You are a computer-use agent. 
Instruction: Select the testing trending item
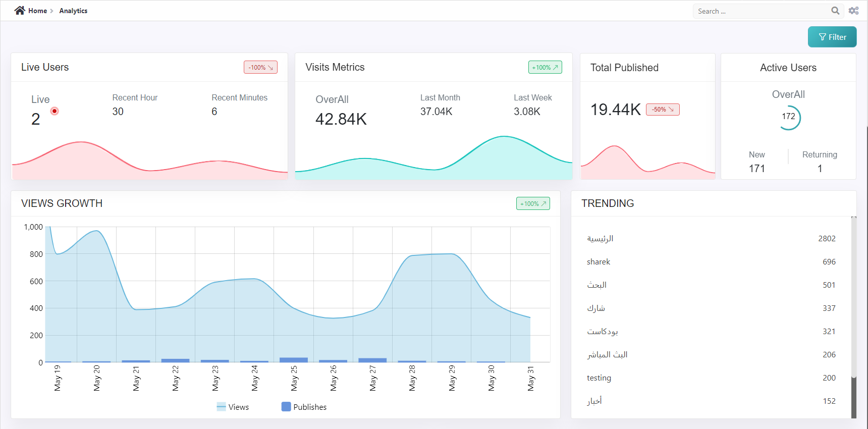599,378
